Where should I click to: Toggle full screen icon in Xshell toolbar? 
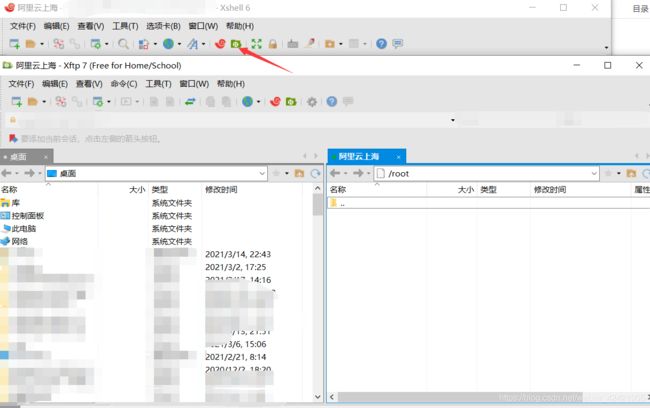pyautogui.click(x=257, y=44)
